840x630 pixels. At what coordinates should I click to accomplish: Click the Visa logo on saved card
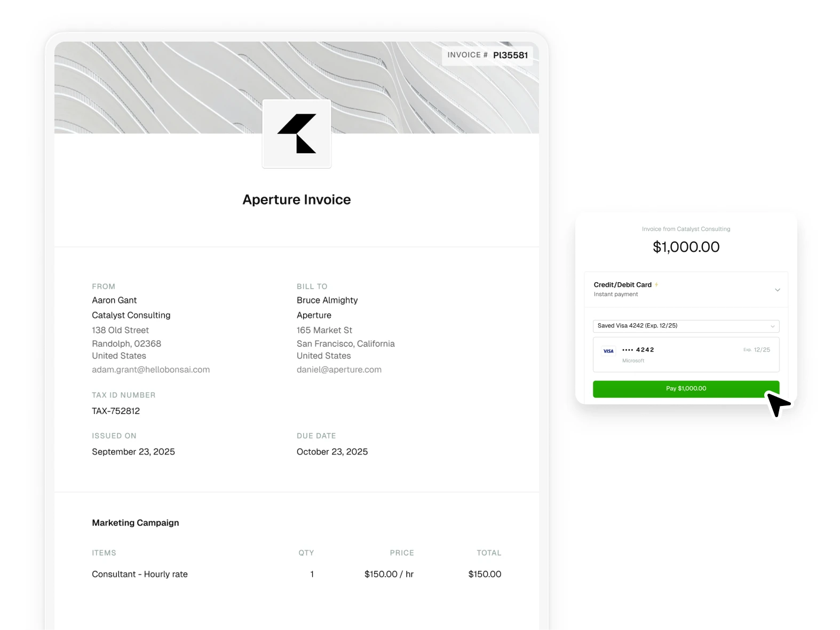(x=608, y=351)
